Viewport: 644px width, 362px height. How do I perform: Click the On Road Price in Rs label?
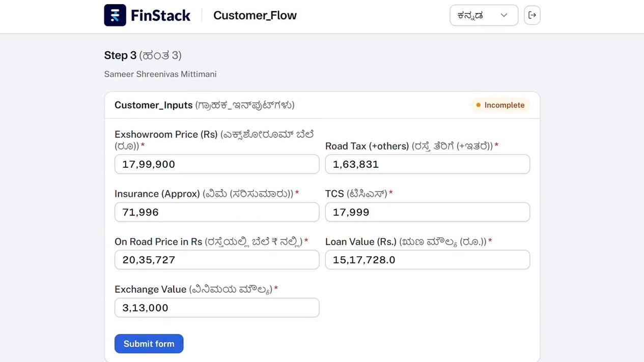(211, 242)
